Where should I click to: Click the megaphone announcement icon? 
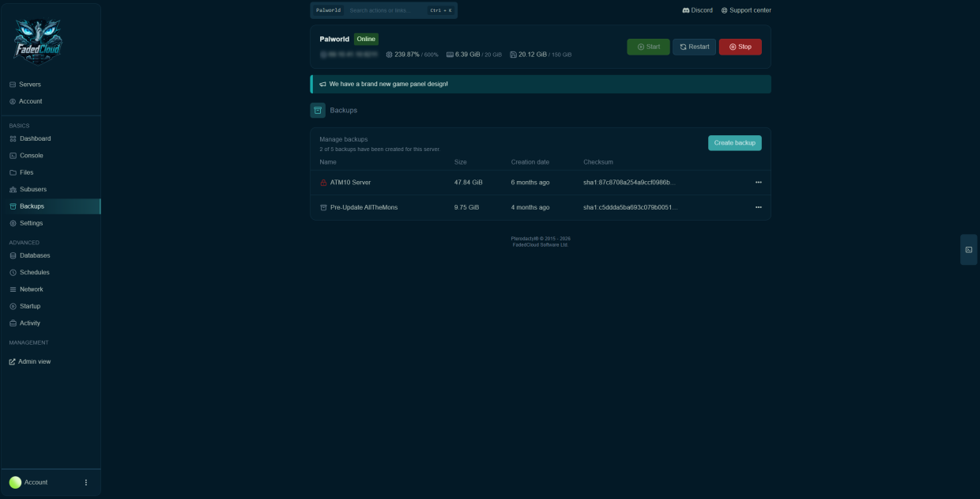pos(322,84)
